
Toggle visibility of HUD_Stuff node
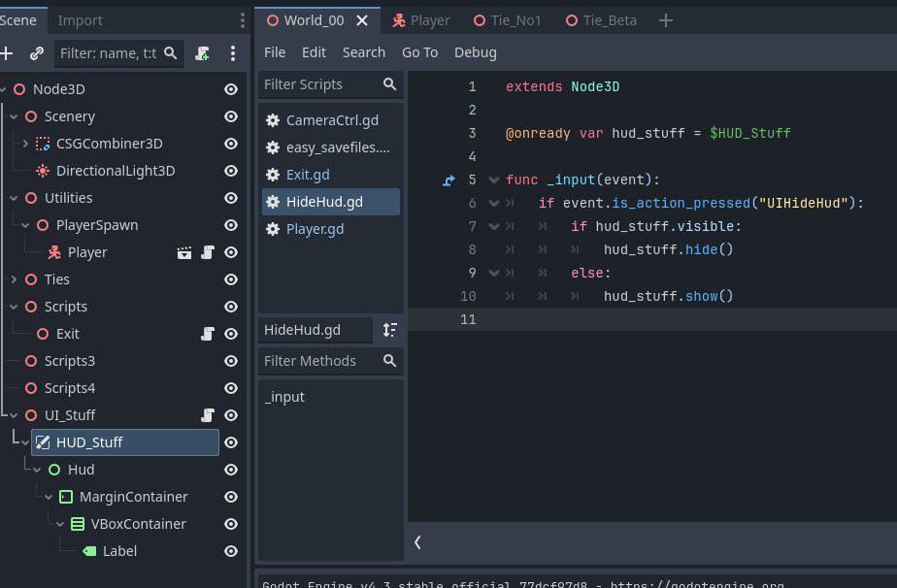click(x=231, y=442)
